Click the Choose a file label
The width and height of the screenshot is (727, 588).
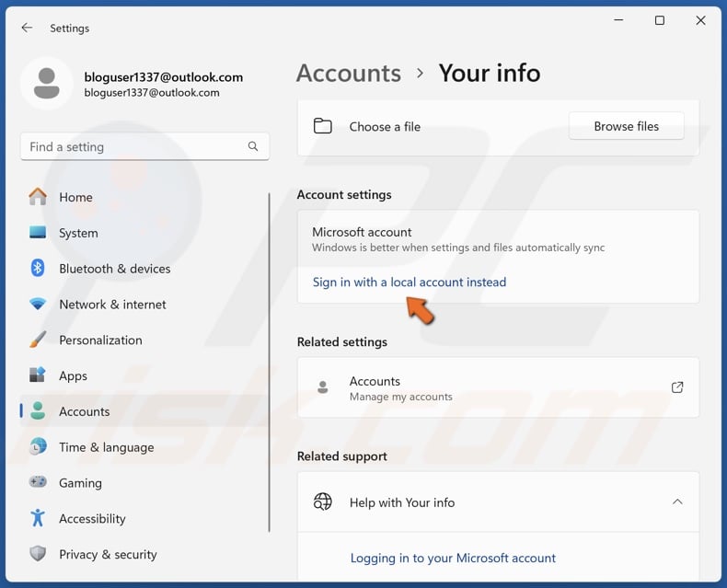point(385,127)
